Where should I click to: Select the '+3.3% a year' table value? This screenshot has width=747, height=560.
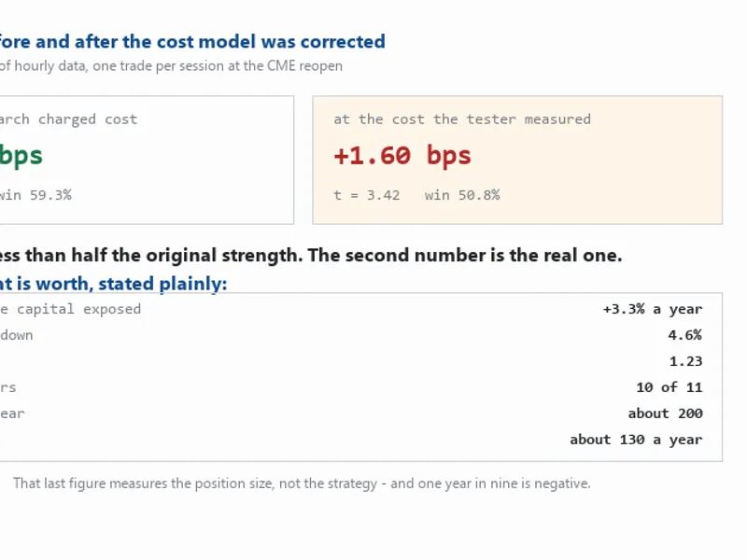(653, 309)
